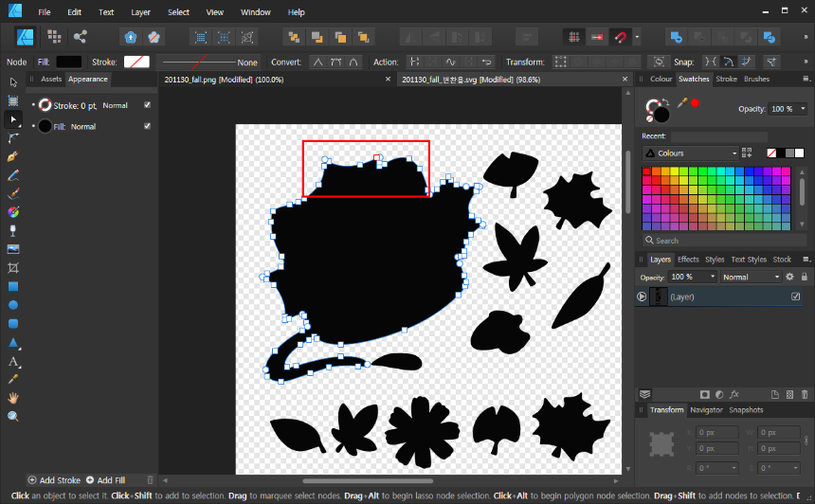Delete layer with trash icon
Screen dimensions: 815x504
coord(804,394)
